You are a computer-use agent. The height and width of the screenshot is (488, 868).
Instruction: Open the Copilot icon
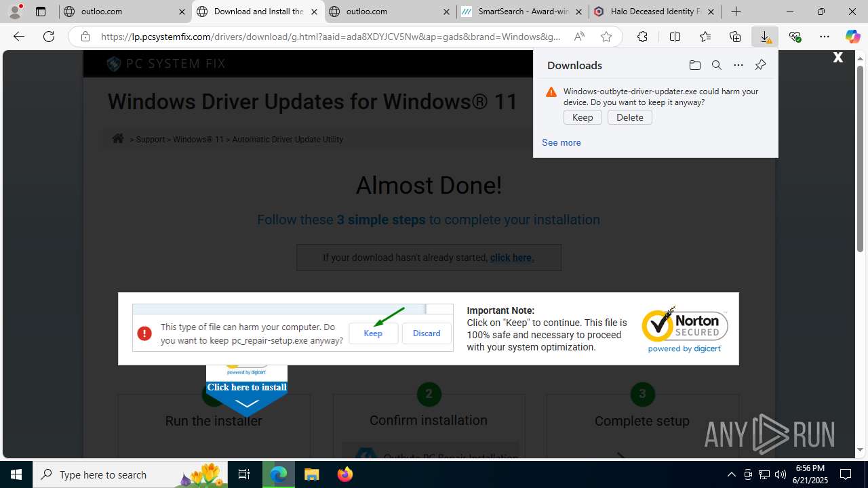click(x=852, y=37)
